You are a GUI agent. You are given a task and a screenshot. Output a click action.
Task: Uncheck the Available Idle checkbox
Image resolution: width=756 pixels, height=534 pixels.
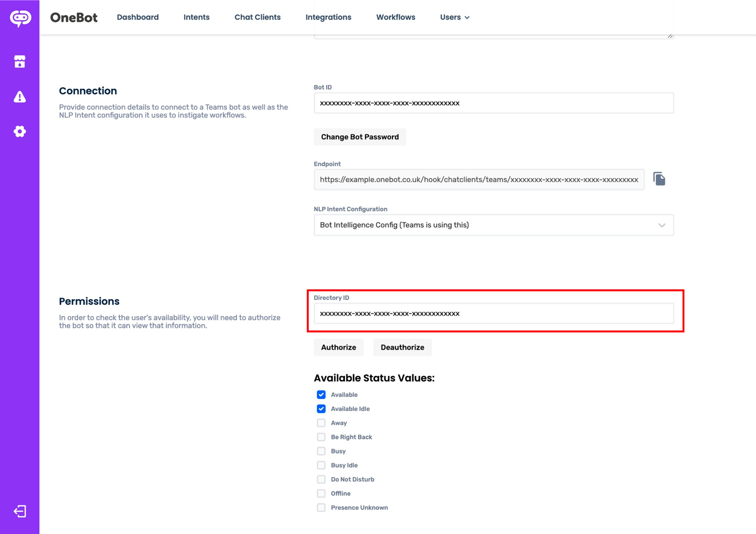(x=321, y=409)
